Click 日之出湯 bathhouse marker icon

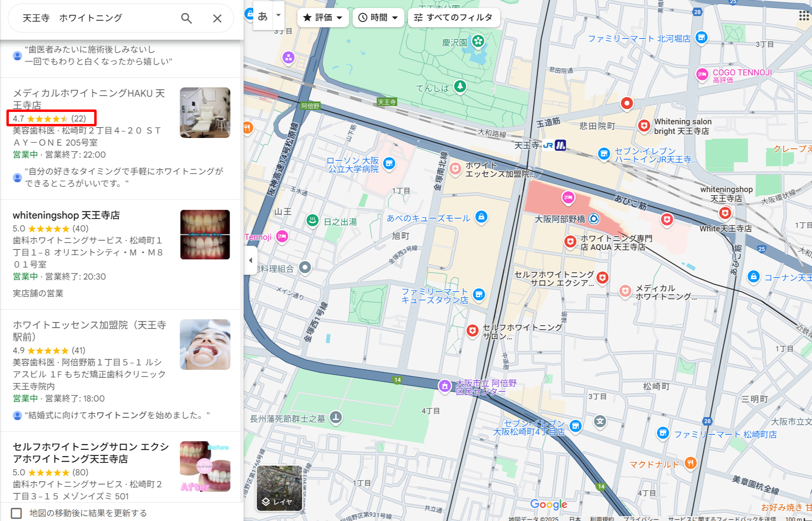pos(312,220)
